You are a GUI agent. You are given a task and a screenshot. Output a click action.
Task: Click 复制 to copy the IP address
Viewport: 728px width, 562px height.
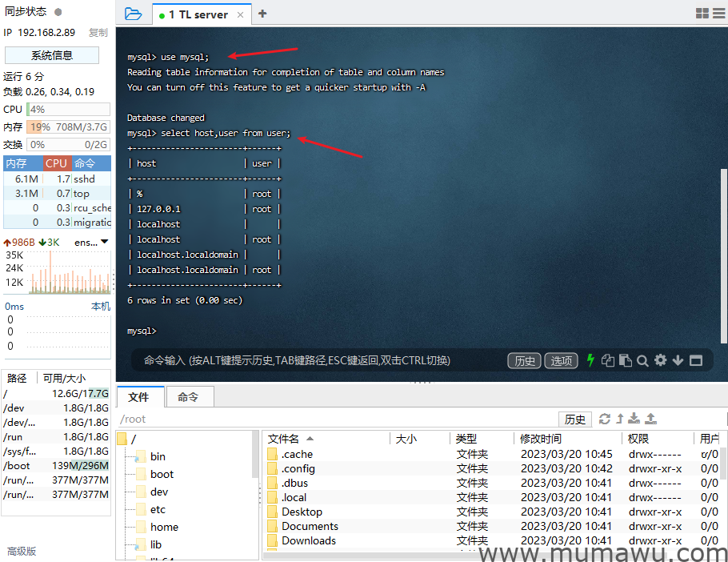point(99,32)
